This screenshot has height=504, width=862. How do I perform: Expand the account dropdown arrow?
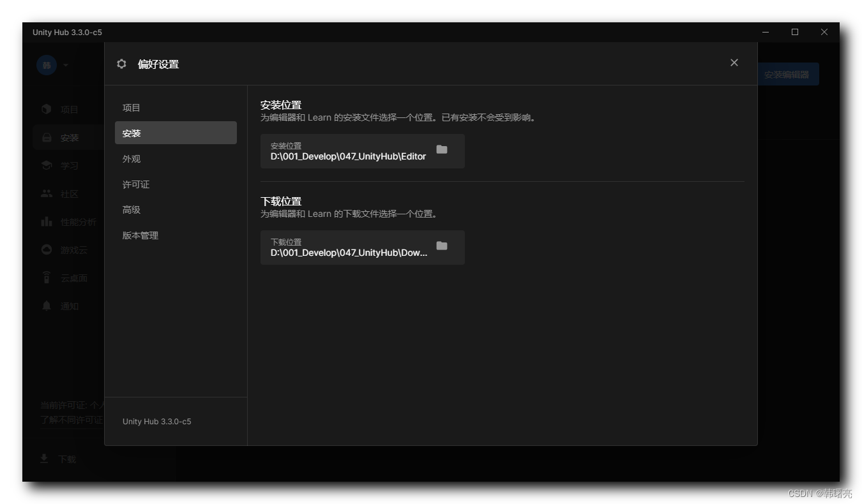coord(66,65)
